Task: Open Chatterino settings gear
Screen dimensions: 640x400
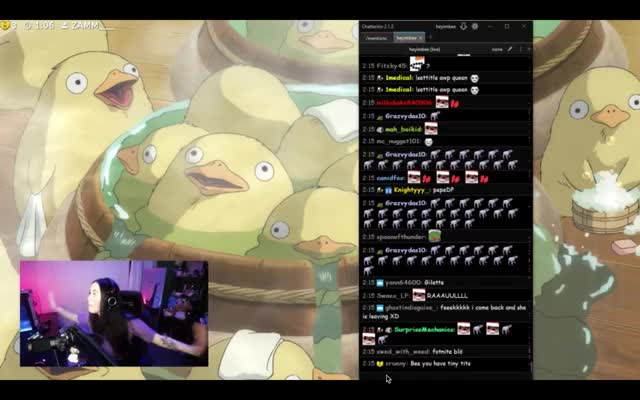Action: click(475, 26)
